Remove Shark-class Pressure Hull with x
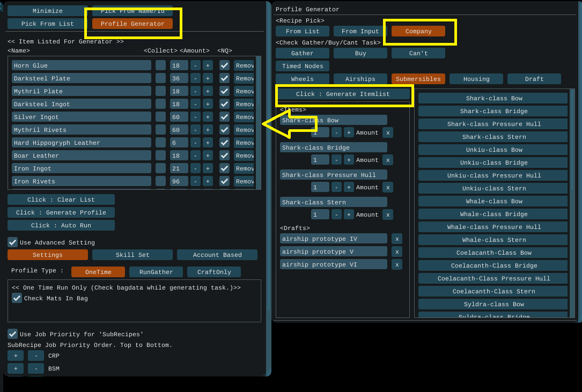This screenshot has width=582, height=392. coord(388,187)
